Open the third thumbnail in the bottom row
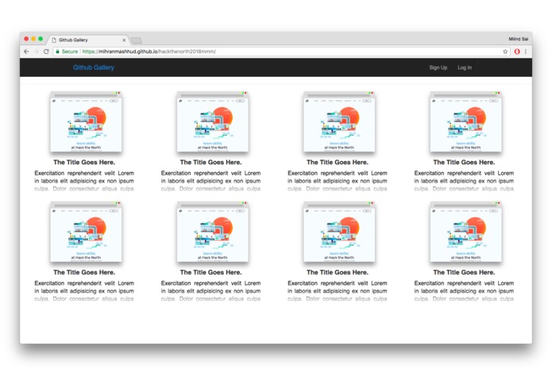This screenshot has width=552, height=392. click(339, 232)
